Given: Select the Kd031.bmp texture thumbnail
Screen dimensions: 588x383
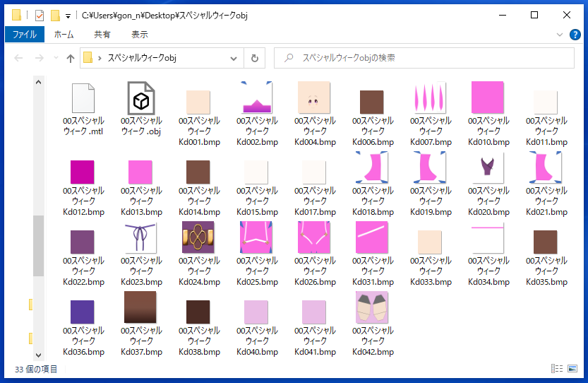Looking at the screenshot, I should [372, 237].
